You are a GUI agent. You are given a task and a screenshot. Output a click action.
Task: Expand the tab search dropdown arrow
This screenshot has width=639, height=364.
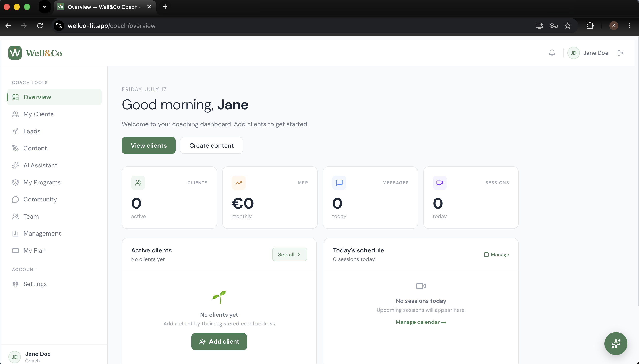pos(45,7)
